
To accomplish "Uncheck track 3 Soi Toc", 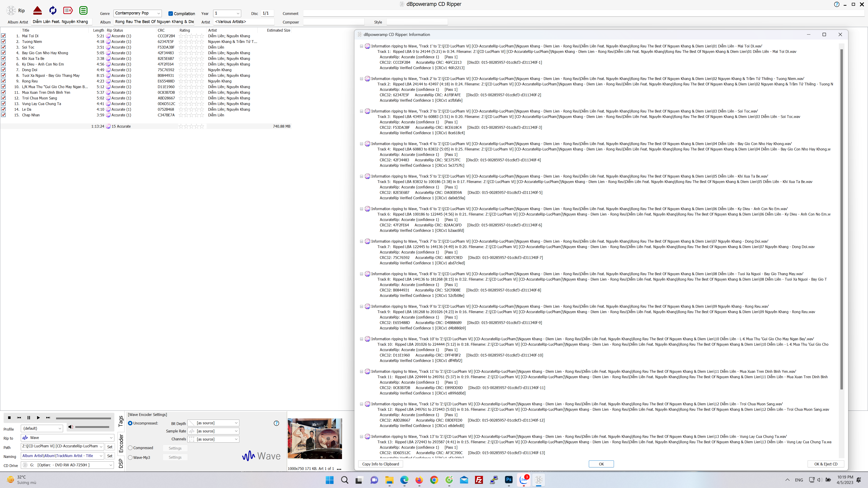I will [3, 47].
